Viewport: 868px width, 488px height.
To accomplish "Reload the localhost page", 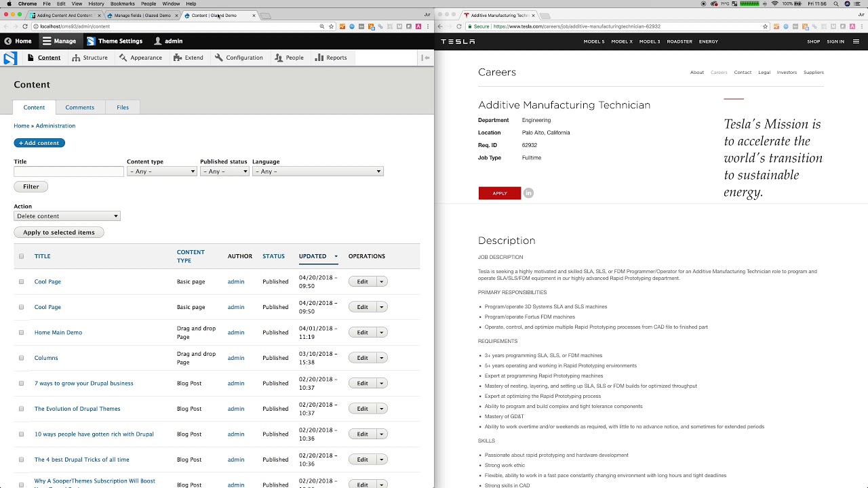I will (x=25, y=26).
